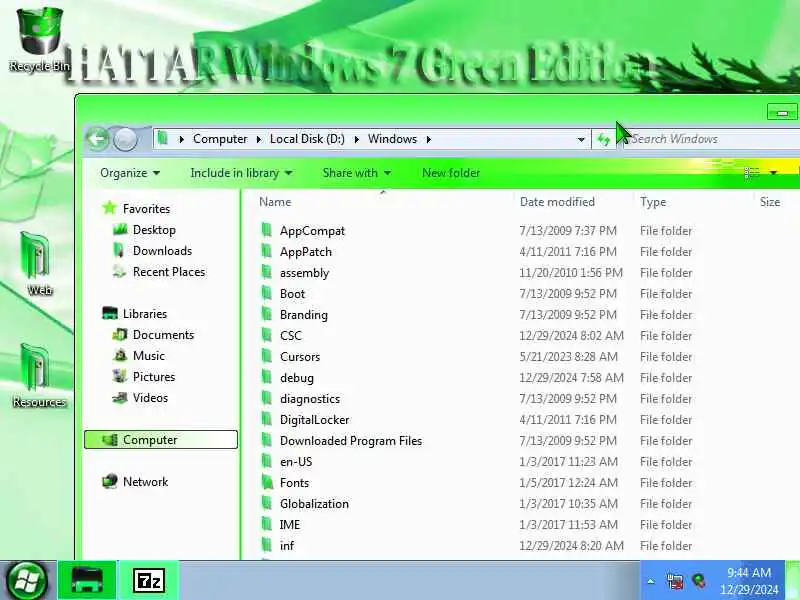Select the Documents library icon
This screenshot has width=800, height=600.
pyautogui.click(x=119, y=335)
